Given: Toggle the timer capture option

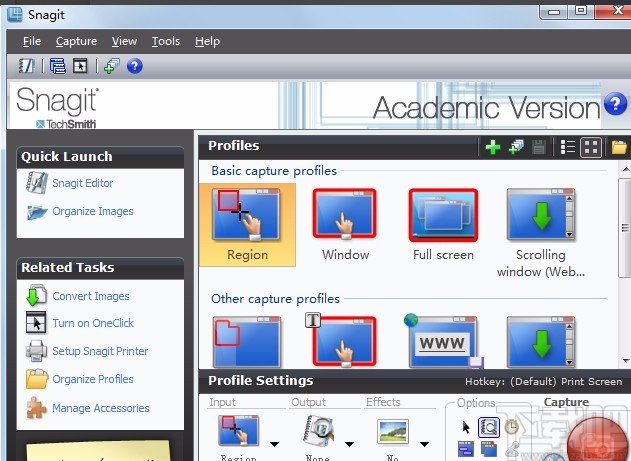Looking at the screenshot, I should click(x=511, y=427).
